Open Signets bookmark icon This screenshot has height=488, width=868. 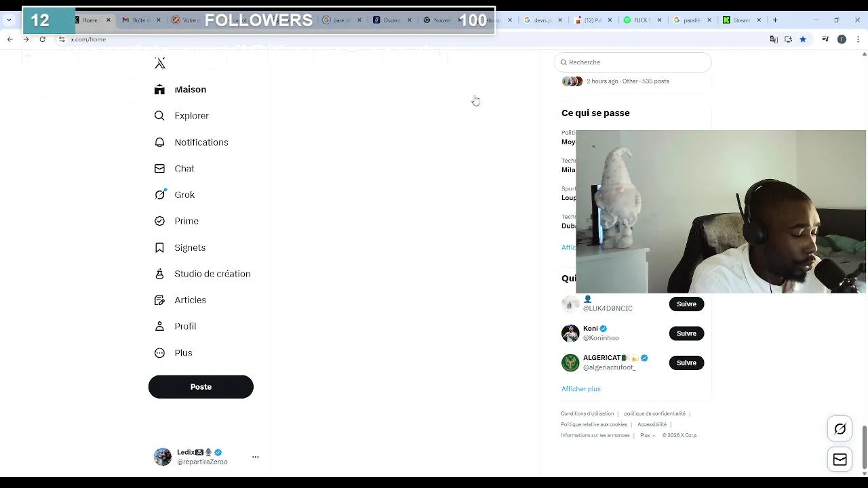point(159,248)
